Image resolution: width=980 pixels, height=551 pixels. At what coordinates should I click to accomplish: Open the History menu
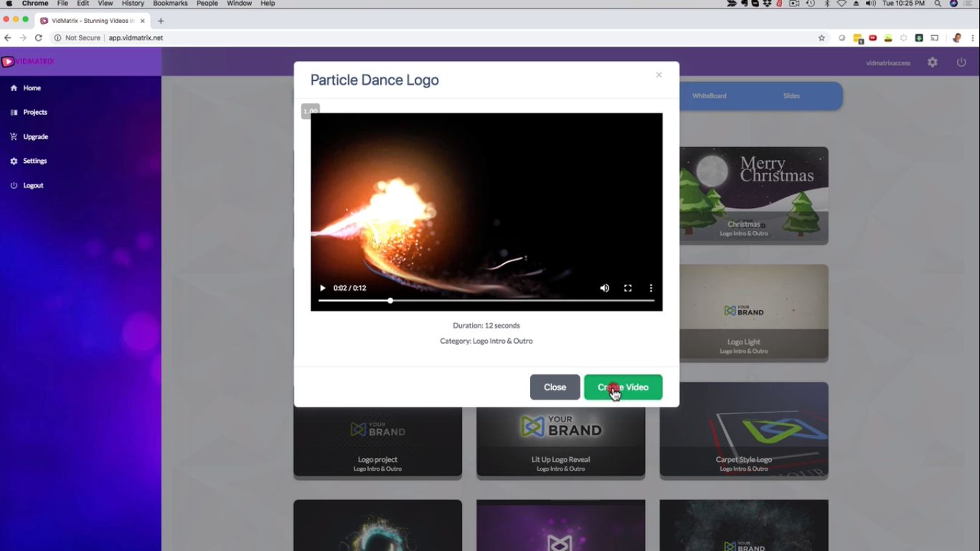(133, 4)
